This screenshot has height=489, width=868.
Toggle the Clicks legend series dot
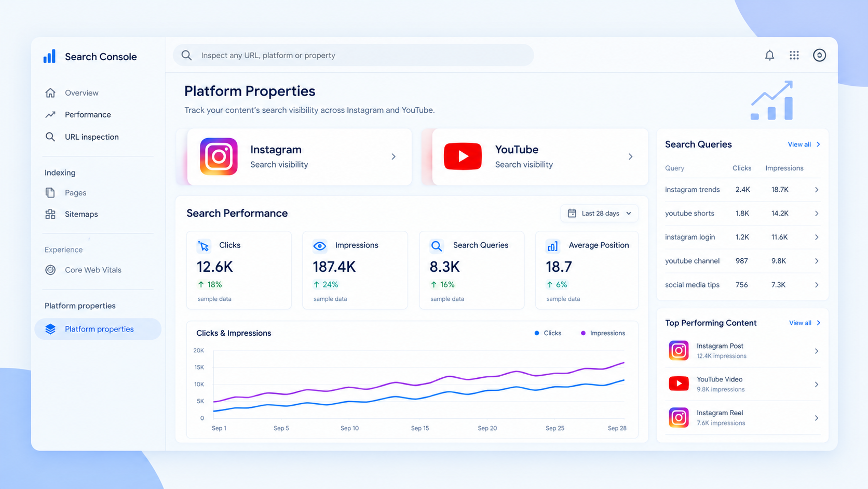coord(537,333)
